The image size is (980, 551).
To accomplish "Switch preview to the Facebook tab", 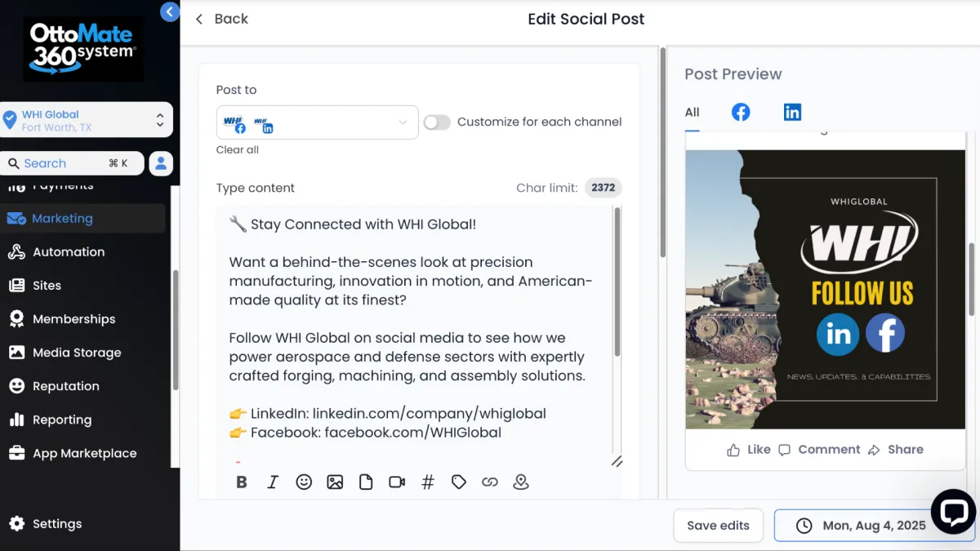I will tap(741, 113).
